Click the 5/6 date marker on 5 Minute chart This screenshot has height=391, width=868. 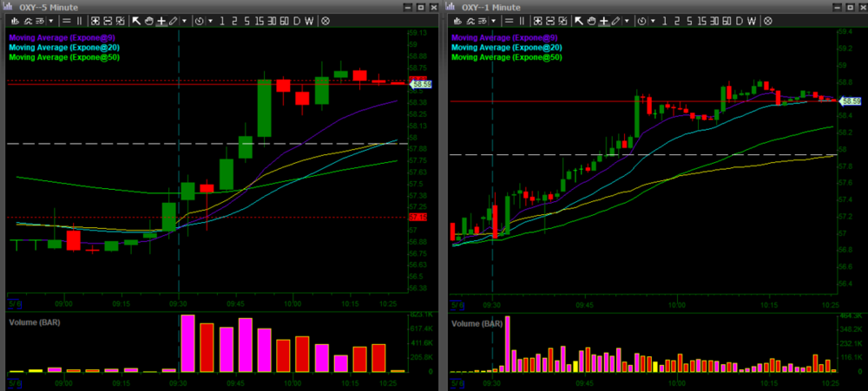pos(14,304)
